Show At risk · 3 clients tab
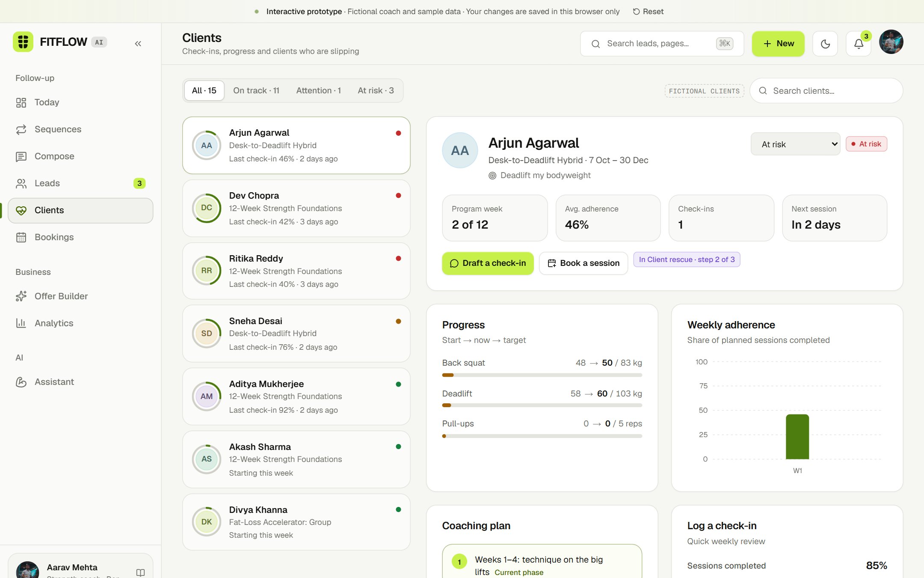Image resolution: width=924 pixels, height=578 pixels. tap(376, 91)
